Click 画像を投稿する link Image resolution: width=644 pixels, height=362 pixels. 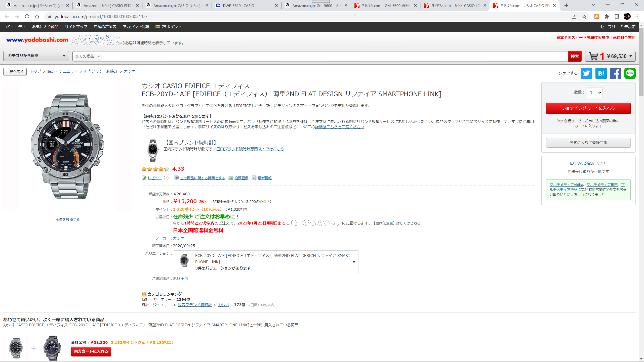click(x=67, y=219)
